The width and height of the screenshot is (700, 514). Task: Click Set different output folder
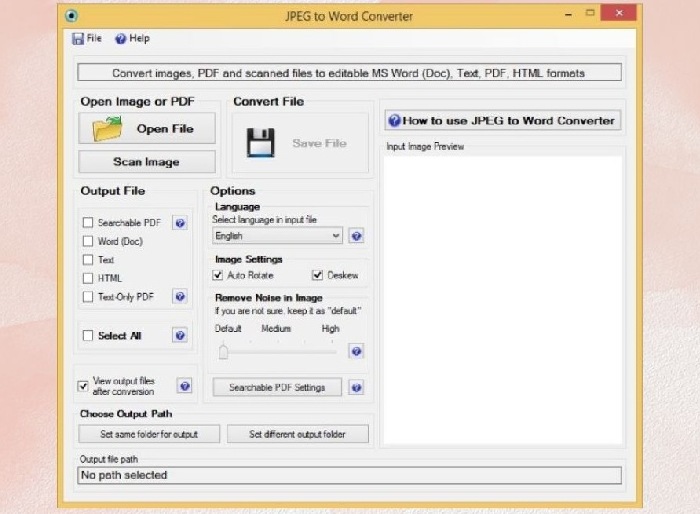coord(298,434)
